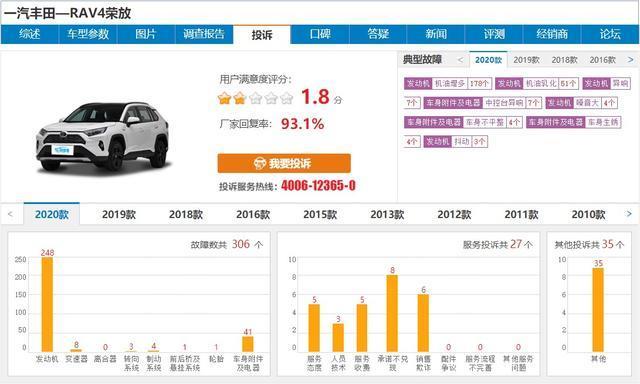The height and width of the screenshot is (384, 640).
Task: Click the right arrow in 典型故障 panel
Action: pos(631,60)
